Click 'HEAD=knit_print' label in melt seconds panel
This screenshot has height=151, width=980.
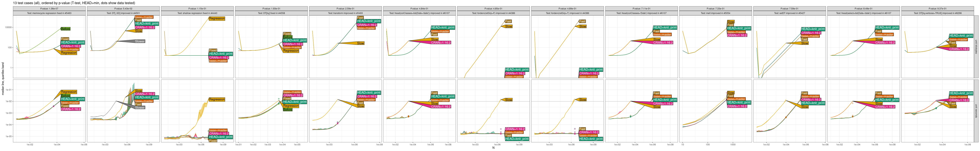[738, 102]
